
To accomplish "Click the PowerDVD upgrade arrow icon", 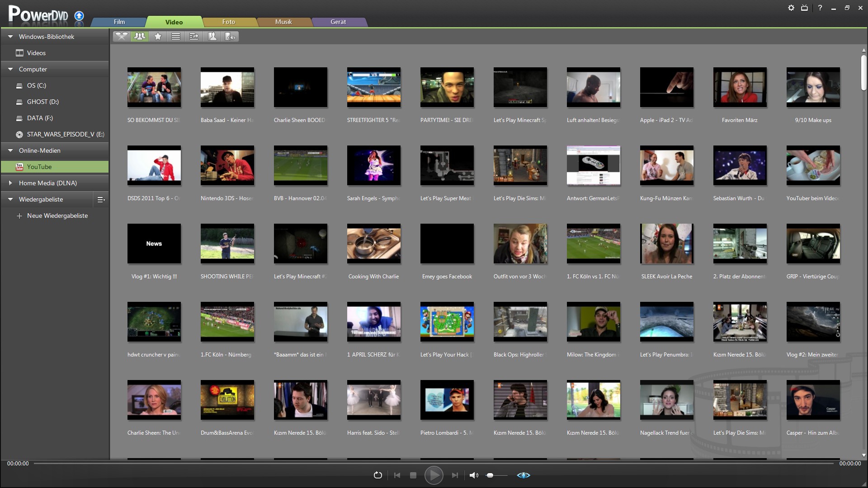I will click(x=79, y=16).
